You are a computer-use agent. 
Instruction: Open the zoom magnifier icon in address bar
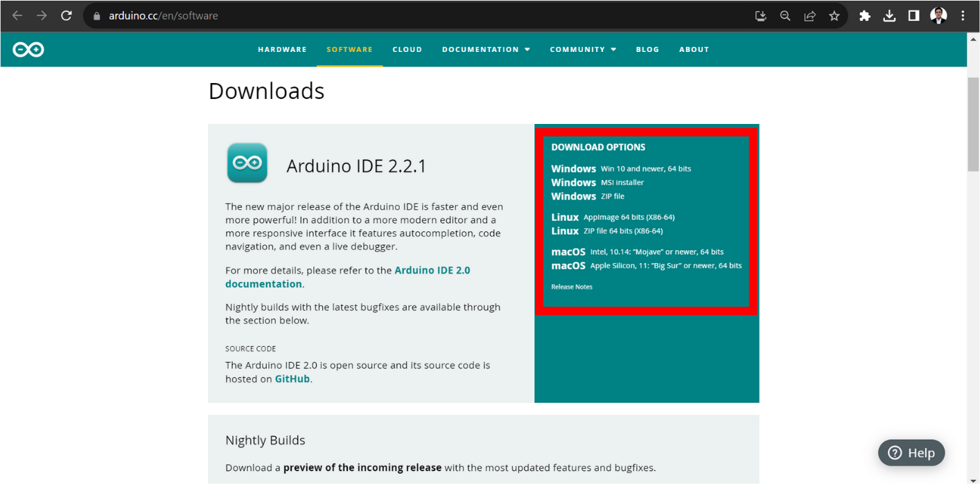click(x=785, y=16)
